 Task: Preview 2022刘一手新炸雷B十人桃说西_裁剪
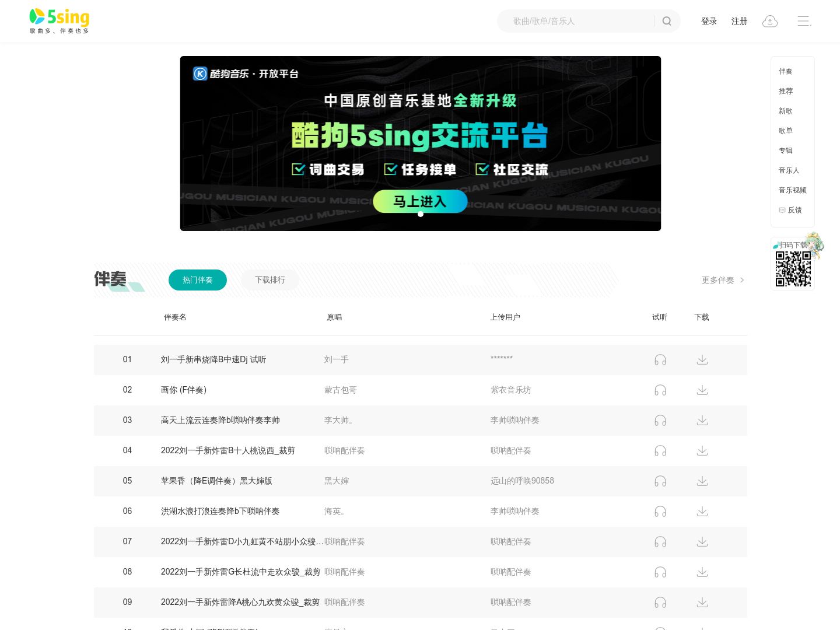[660, 451]
